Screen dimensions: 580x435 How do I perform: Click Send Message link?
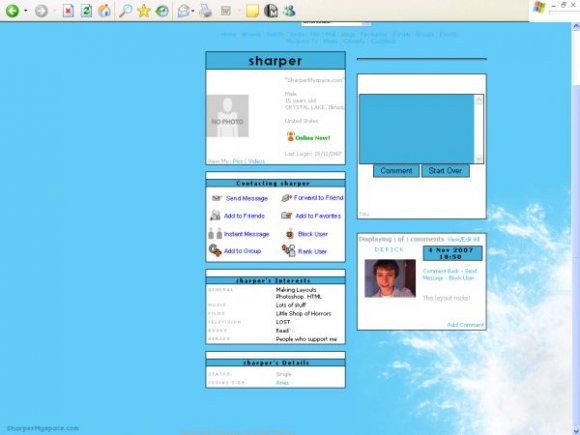pos(247,199)
